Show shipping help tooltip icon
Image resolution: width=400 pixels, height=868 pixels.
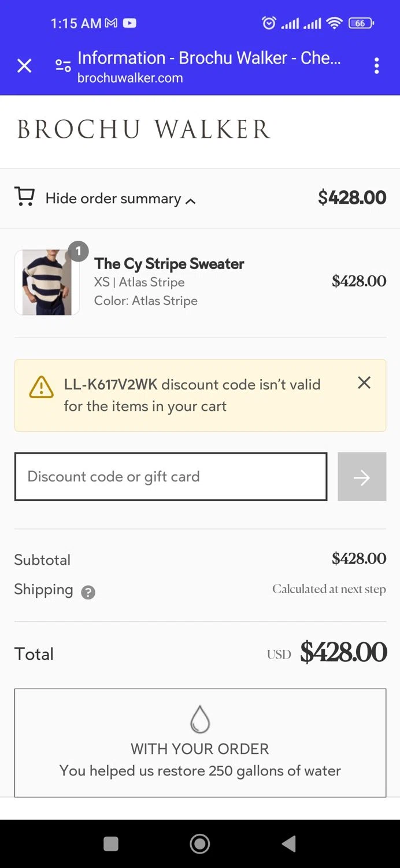[x=88, y=592]
